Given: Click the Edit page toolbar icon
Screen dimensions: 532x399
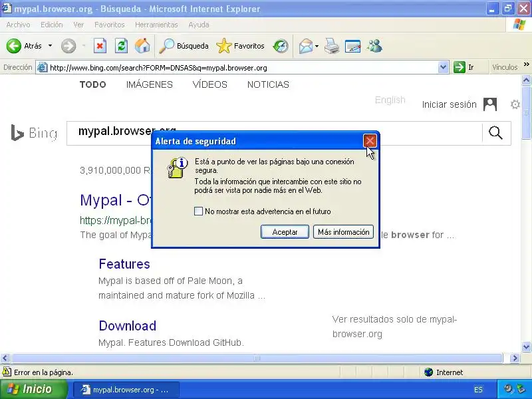Looking at the screenshot, I should pyautogui.click(x=352, y=46).
